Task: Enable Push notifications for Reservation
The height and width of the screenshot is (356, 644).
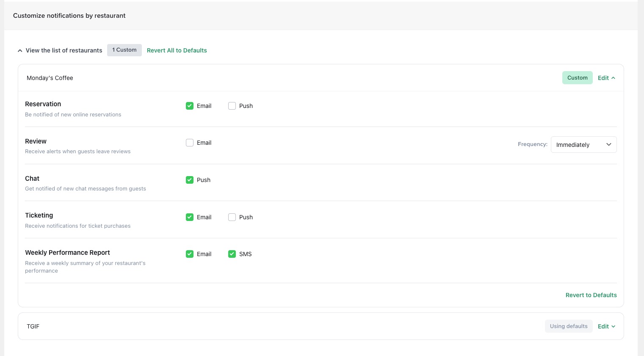Action: pos(232,106)
